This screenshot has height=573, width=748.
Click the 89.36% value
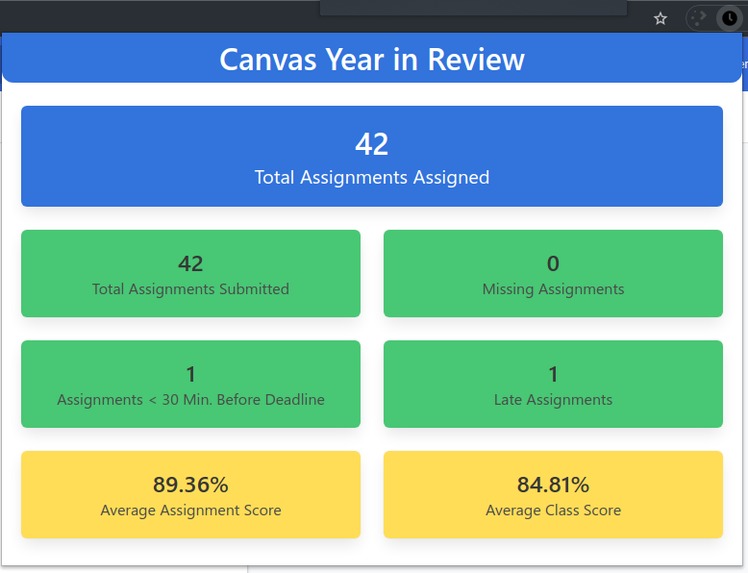[x=191, y=485]
